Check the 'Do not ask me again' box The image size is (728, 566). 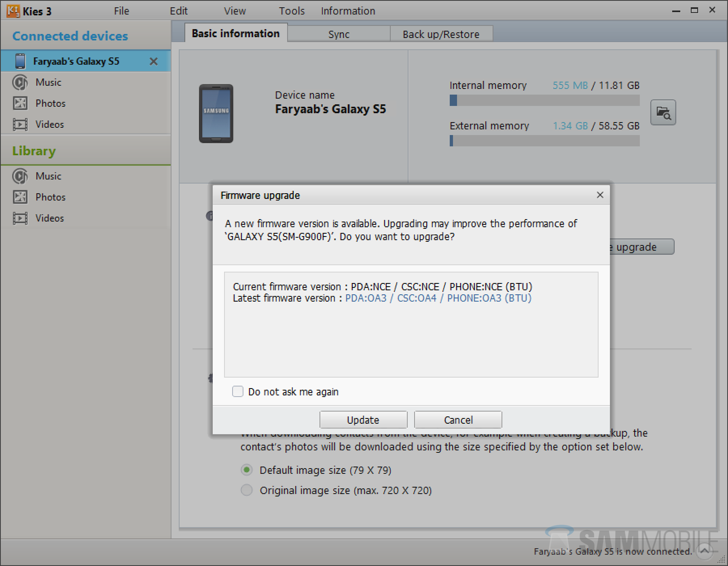click(238, 391)
